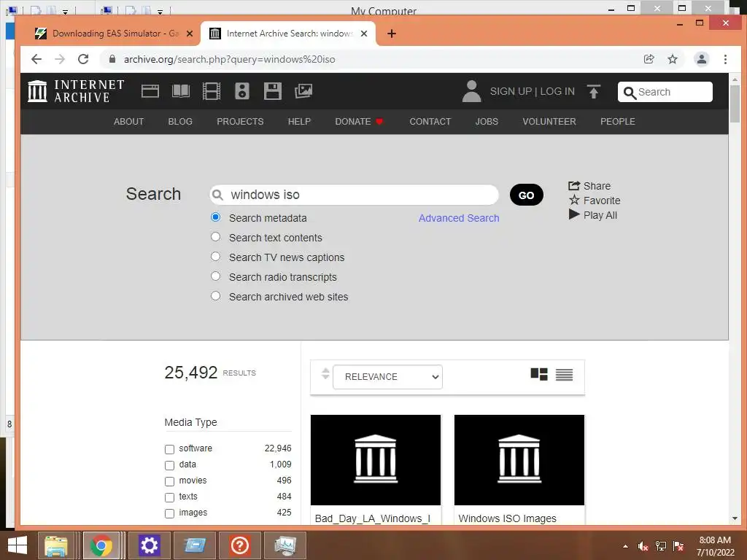Click the muted volume tray icon
747x560 pixels.
click(643, 546)
